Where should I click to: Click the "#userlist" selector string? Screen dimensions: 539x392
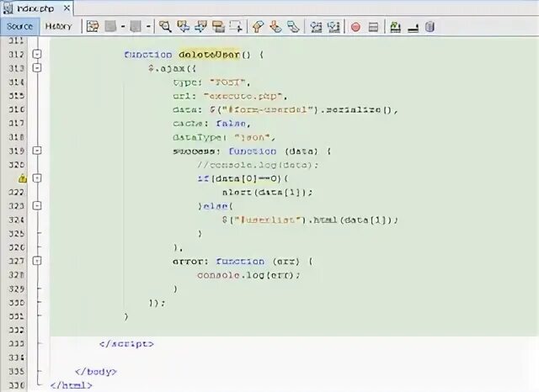coord(269,220)
